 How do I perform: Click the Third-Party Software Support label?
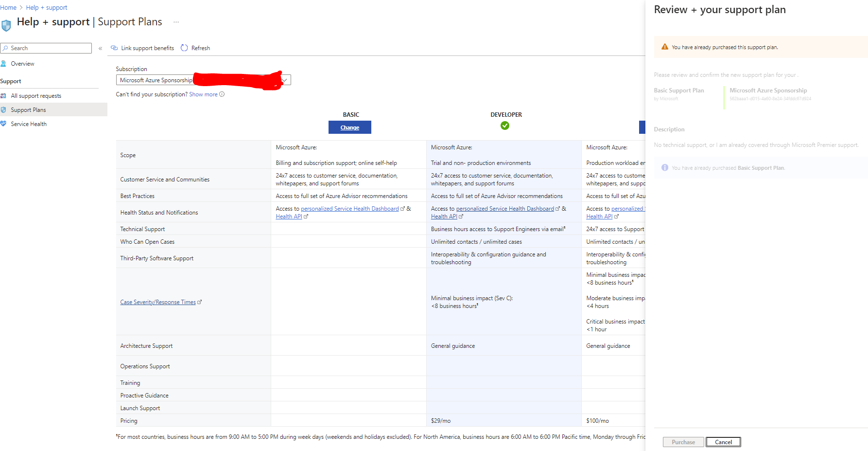[156, 258]
